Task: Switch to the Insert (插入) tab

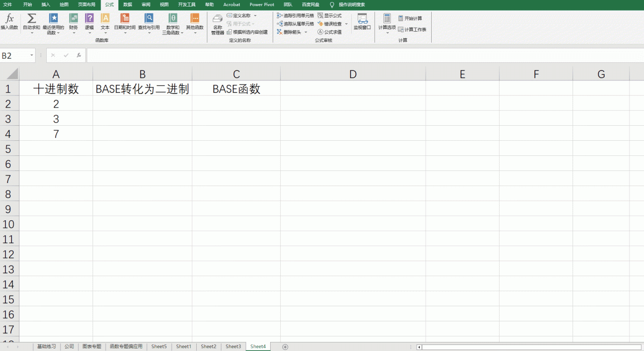Action: [46, 5]
